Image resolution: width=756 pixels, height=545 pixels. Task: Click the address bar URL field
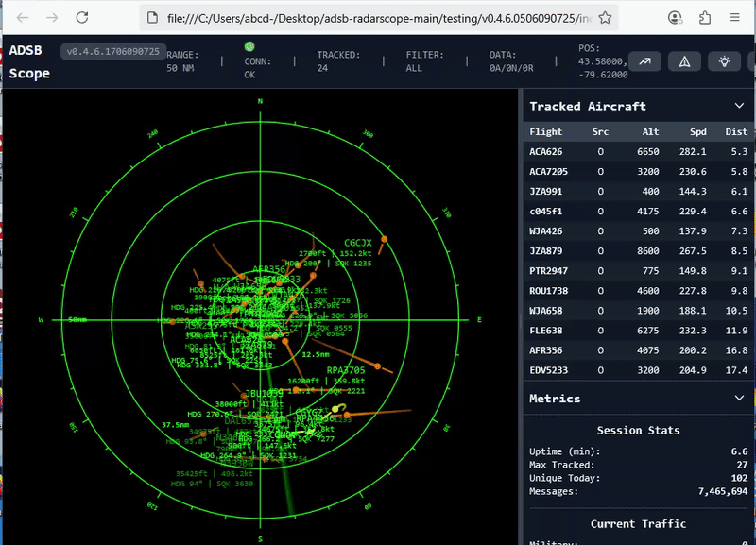379,18
